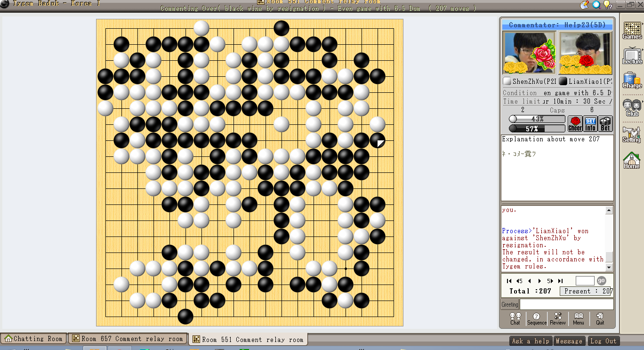644x350 pixels.
Task: Click the Tygem stone logo in the title bar
Action: point(4,3)
